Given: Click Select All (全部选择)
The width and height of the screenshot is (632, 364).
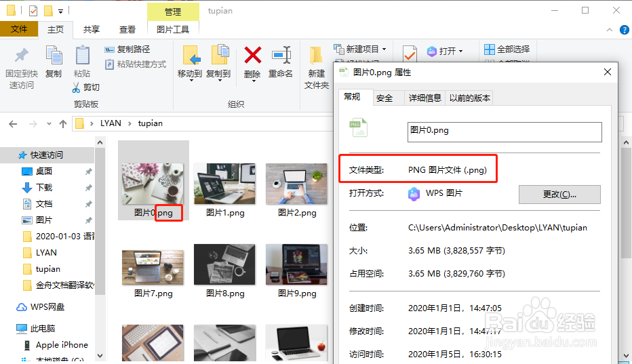Looking at the screenshot, I should pyautogui.click(x=507, y=49).
